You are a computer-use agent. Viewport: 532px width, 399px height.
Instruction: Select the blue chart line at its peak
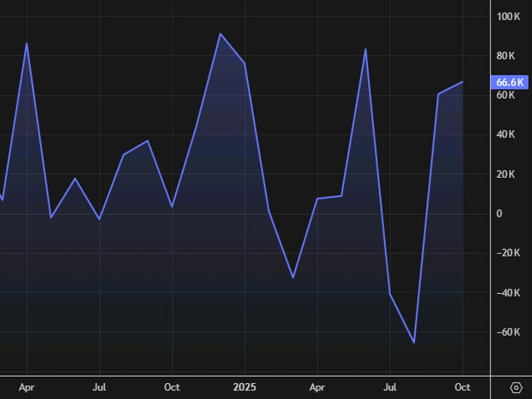[221, 34]
